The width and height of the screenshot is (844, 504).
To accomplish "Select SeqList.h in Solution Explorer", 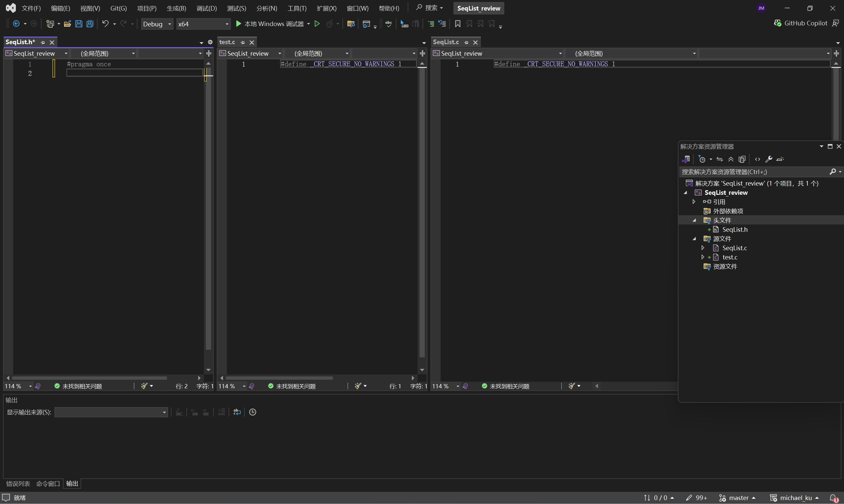I will (735, 229).
